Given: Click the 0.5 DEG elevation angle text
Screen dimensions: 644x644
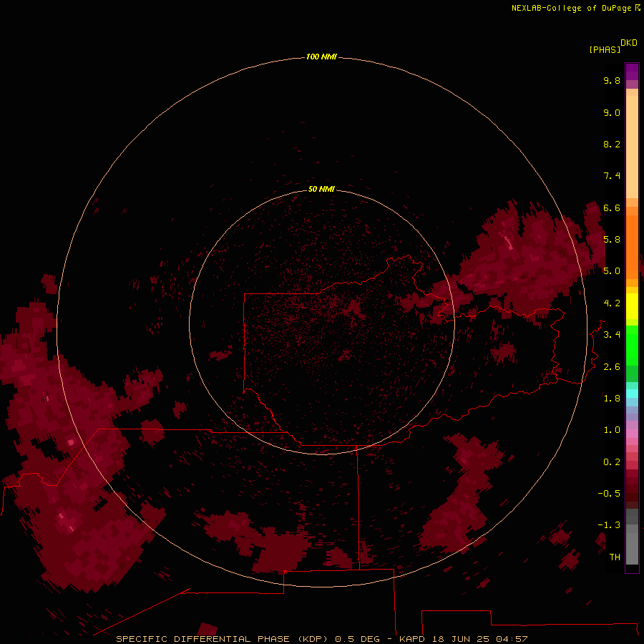Looking at the screenshot, I should click(357, 639).
